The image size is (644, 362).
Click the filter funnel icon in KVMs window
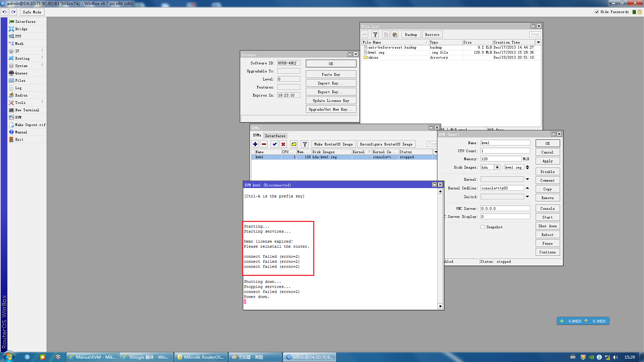coord(305,144)
